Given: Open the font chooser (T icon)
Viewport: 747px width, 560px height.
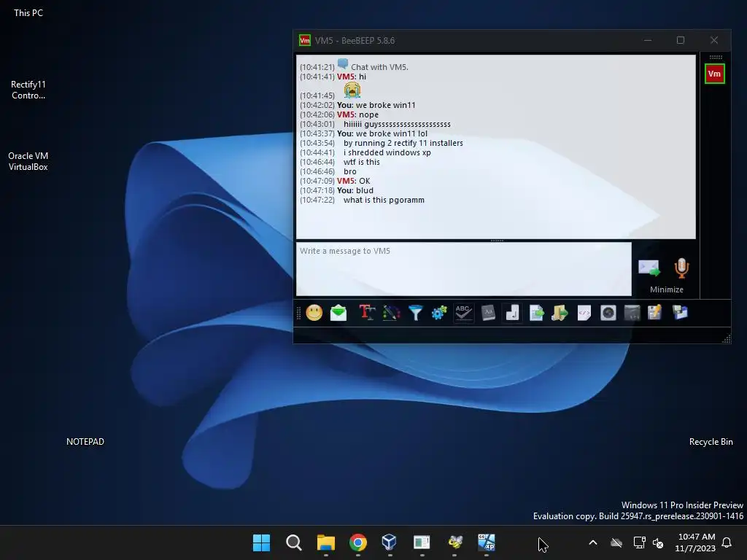Looking at the screenshot, I should [367, 313].
